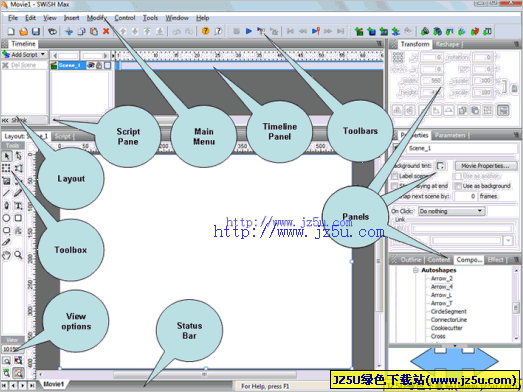This screenshot has width=523, height=392.
Task: Switch to the Reshape tab
Action: (448, 44)
